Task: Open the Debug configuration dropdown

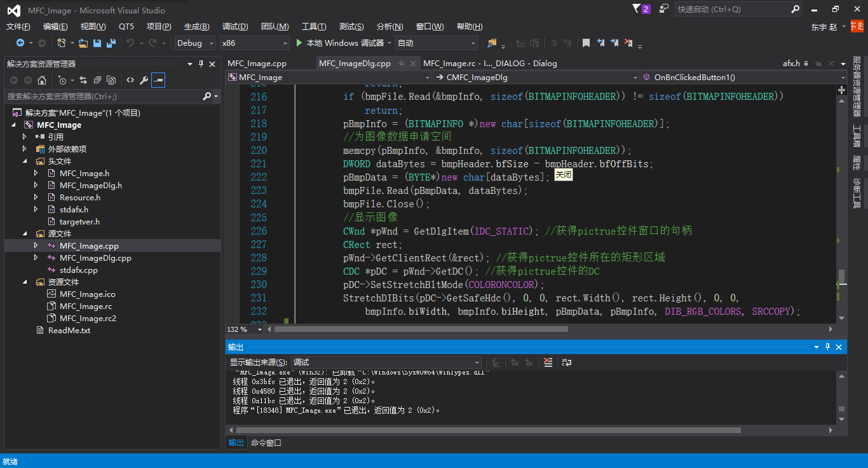Action: (195, 43)
